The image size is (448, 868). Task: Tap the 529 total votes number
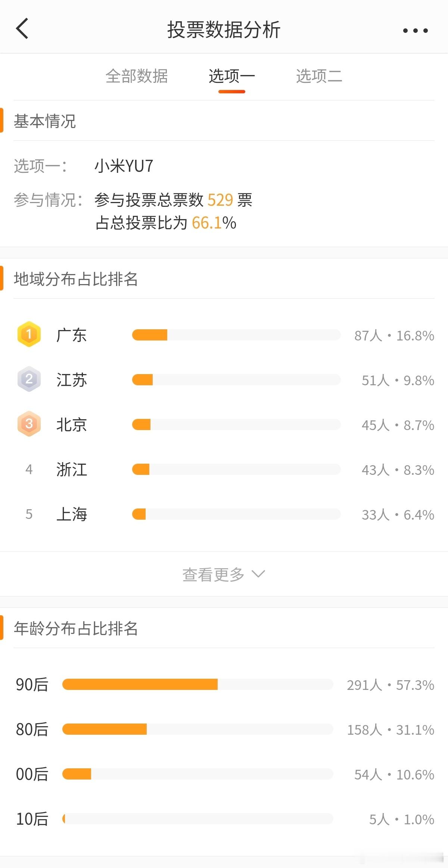coord(220,200)
